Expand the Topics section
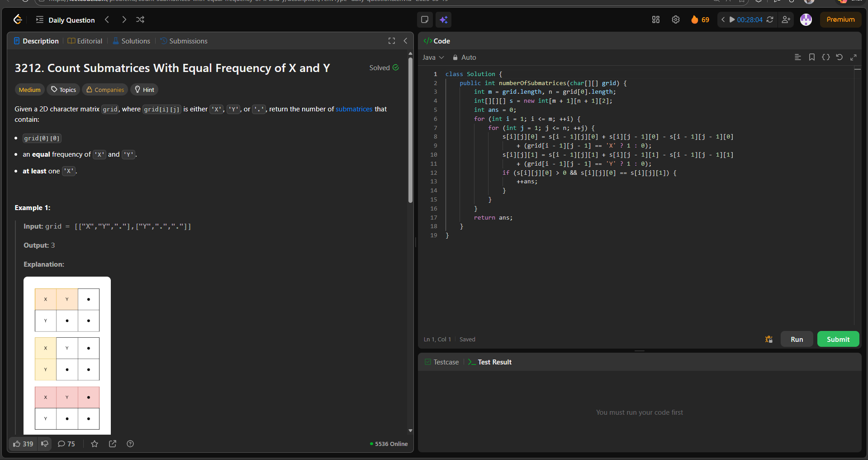Screen dimensions: 868x460 tap(63, 90)
